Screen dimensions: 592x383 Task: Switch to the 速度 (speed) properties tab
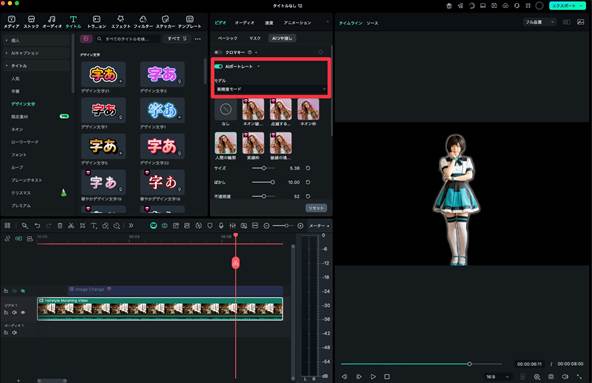click(x=269, y=23)
